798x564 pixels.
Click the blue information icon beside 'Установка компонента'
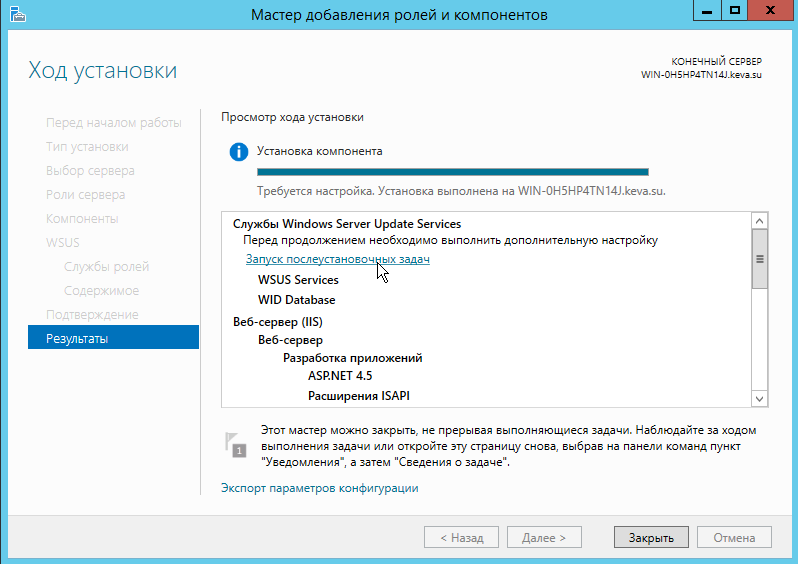239,152
